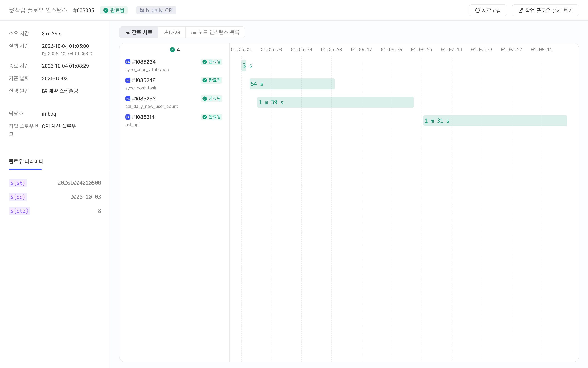Click the 새로고침 button
Screen dimensions: 588x368
pyautogui.click(x=488, y=10)
